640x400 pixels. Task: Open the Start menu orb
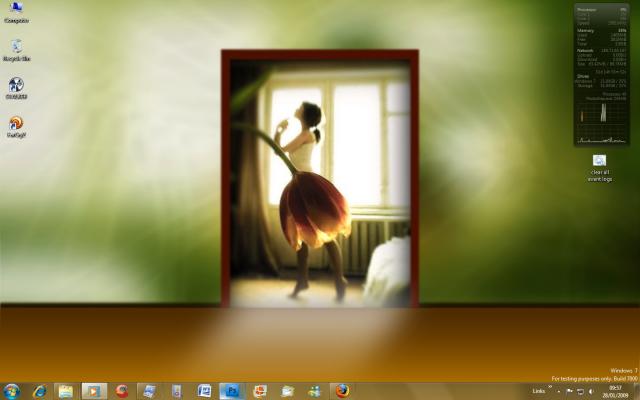click(12, 391)
